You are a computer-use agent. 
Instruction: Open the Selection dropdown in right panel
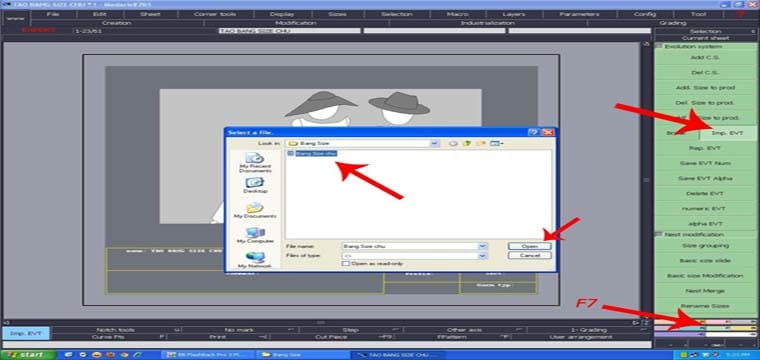point(705,31)
